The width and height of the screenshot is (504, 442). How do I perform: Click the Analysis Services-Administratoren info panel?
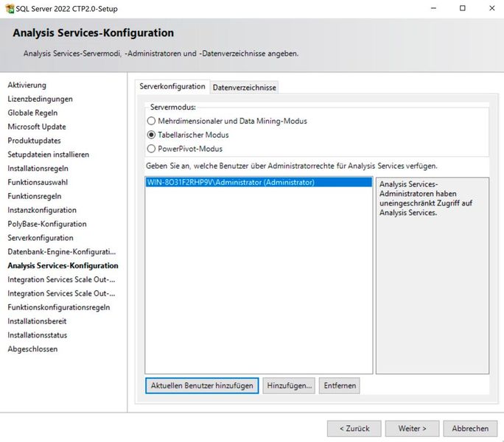click(433, 276)
